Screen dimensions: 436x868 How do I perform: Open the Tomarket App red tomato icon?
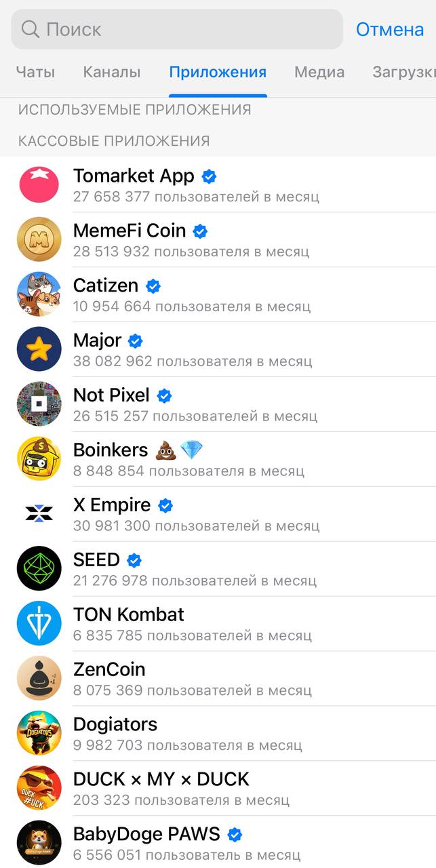point(39,184)
